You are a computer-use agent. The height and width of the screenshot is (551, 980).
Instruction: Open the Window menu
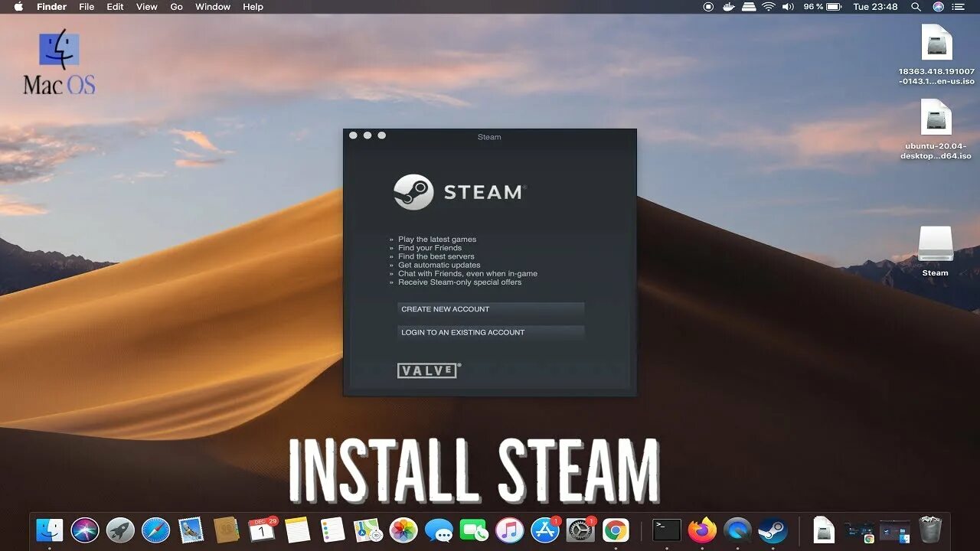(x=213, y=7)
